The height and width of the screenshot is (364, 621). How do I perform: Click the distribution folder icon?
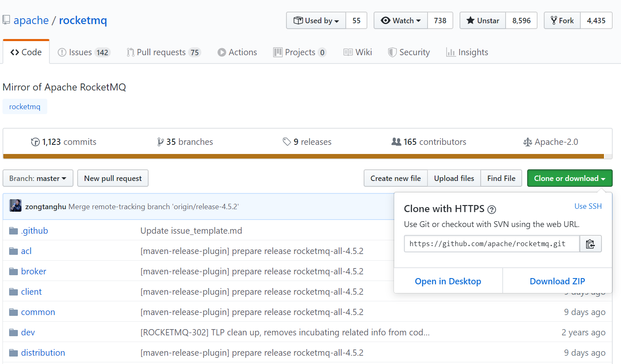coord(14,353)
